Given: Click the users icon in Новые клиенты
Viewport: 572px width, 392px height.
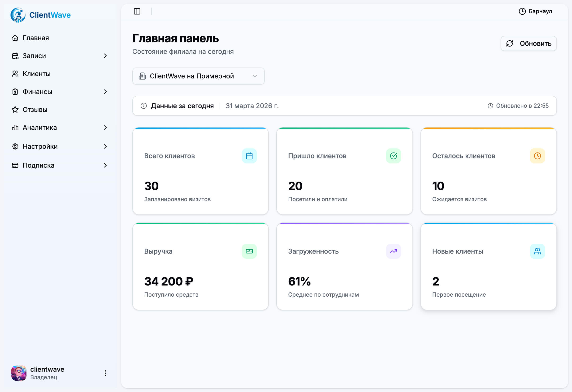Looking at the screenshot, I should coord(537,251).
